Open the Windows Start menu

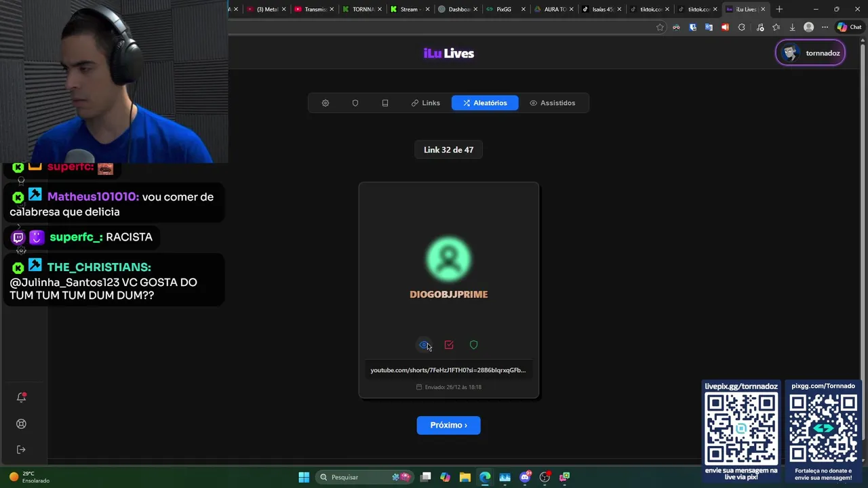304,477
